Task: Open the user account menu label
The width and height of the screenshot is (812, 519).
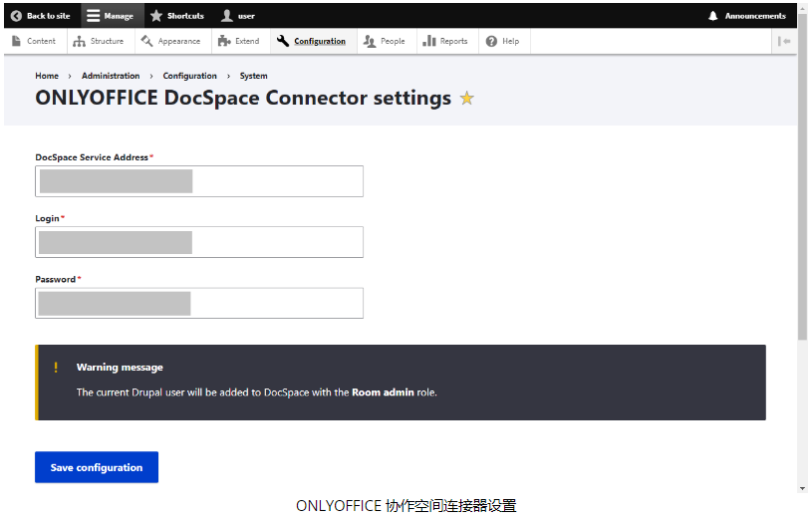Action: (246, 16)
